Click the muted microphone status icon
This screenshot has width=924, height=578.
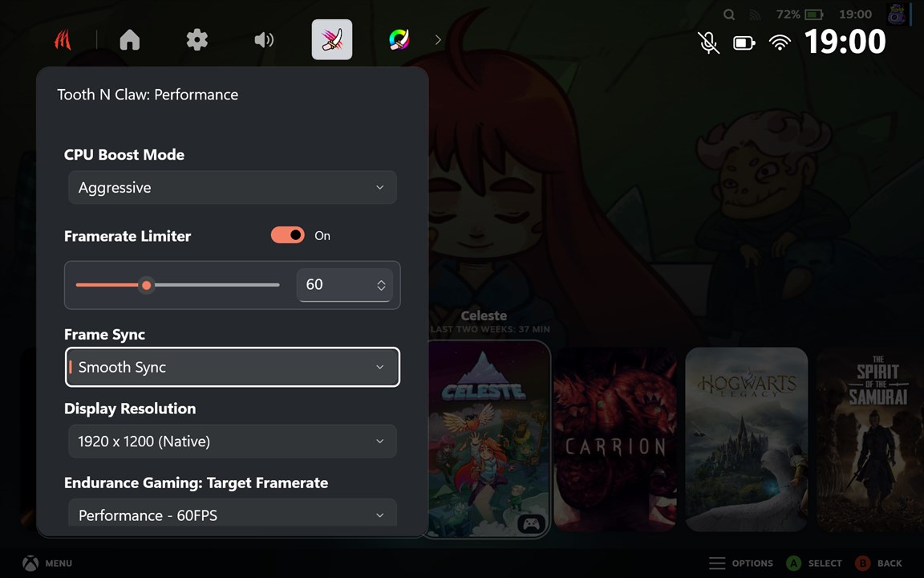tap(708, 43)
